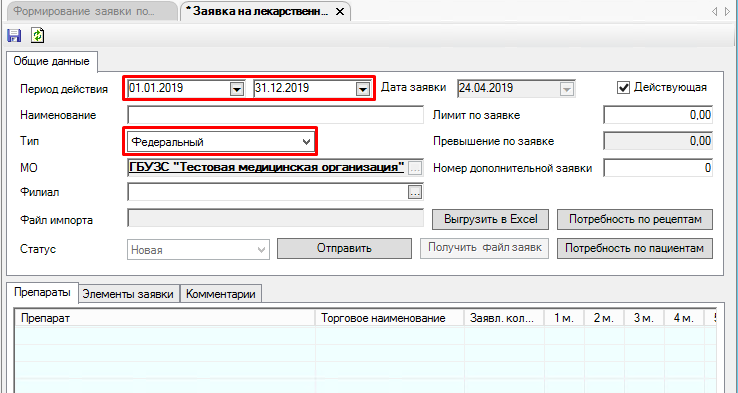Click the ГБУЗС Тестовая медицинская организация link

[x=266, y=168]
